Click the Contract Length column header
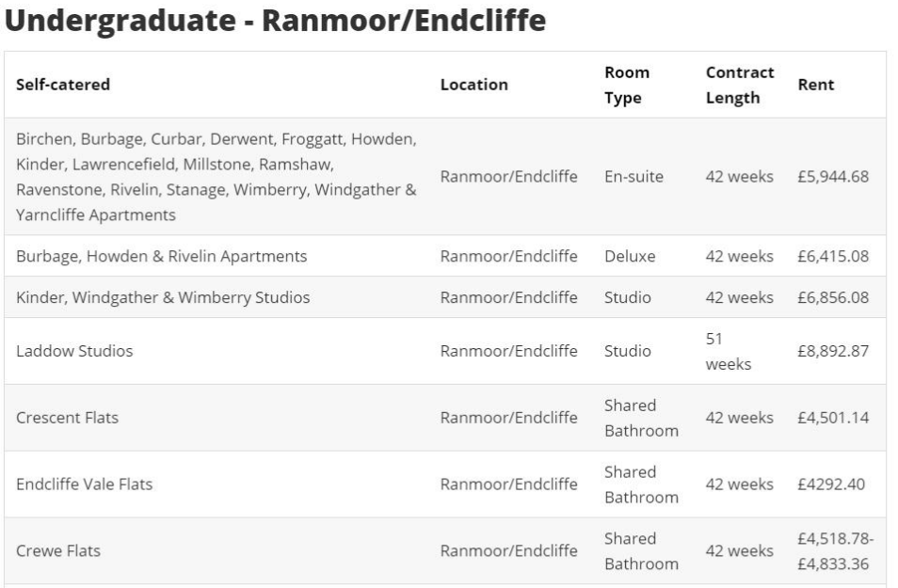Screen dimensions: 898x588 [x=740, y=85]
